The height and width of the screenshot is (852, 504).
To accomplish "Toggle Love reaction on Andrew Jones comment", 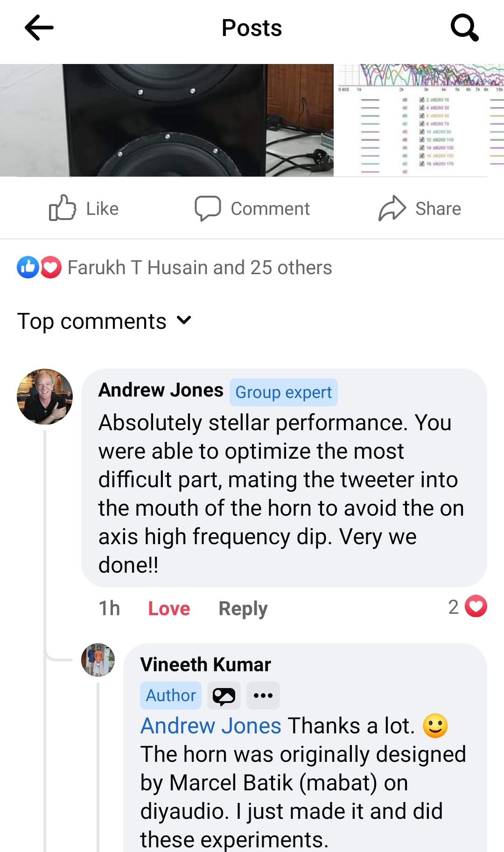I will [169, 609].
